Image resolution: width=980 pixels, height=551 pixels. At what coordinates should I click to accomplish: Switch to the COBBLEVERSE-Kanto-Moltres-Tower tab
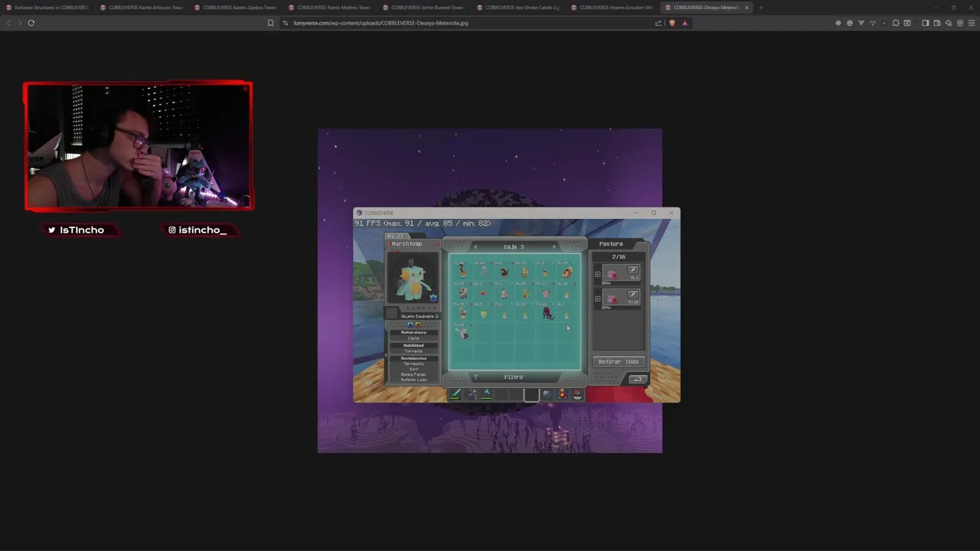[x=330, y=8]
